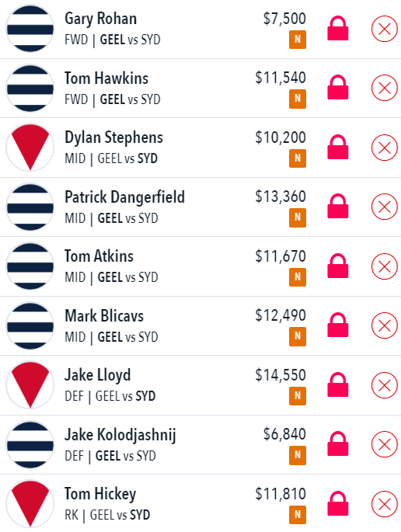This screenshot has height=532, width=401.
Task: Toggle the lock on Tom Hawkins
Action: [338, 88]
